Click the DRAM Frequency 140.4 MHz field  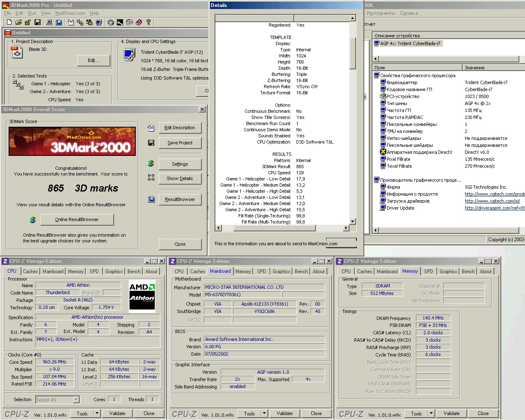tap(433, 318)
